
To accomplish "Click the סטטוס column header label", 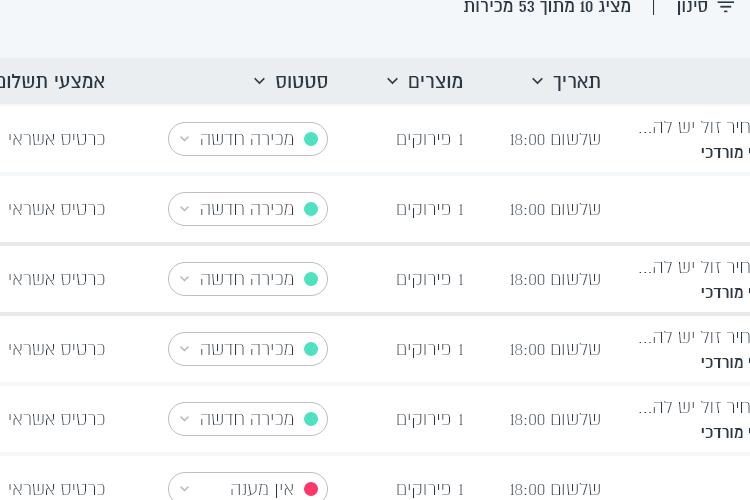I will (x=301, y=81).
